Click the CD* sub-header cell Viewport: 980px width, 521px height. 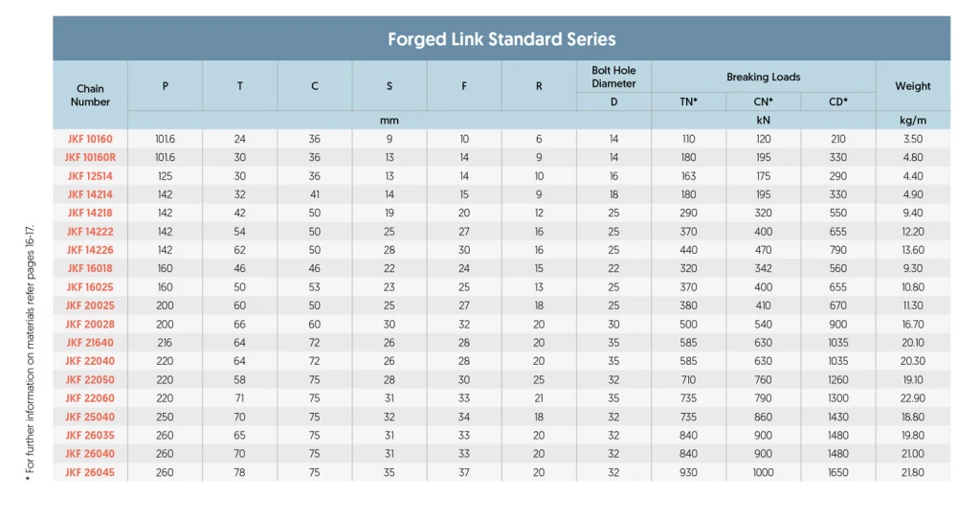[x=837, y=102]
